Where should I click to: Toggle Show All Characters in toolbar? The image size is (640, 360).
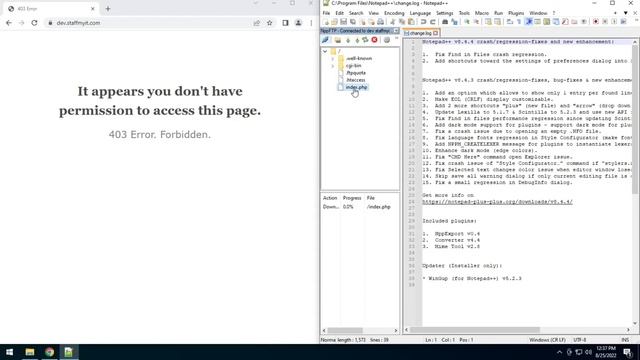pos(519,22)
